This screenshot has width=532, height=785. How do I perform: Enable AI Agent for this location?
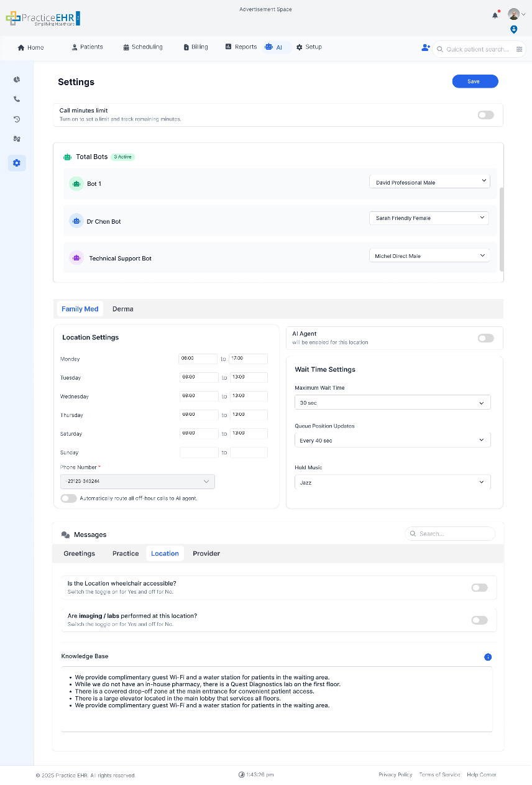pos(485,337)
